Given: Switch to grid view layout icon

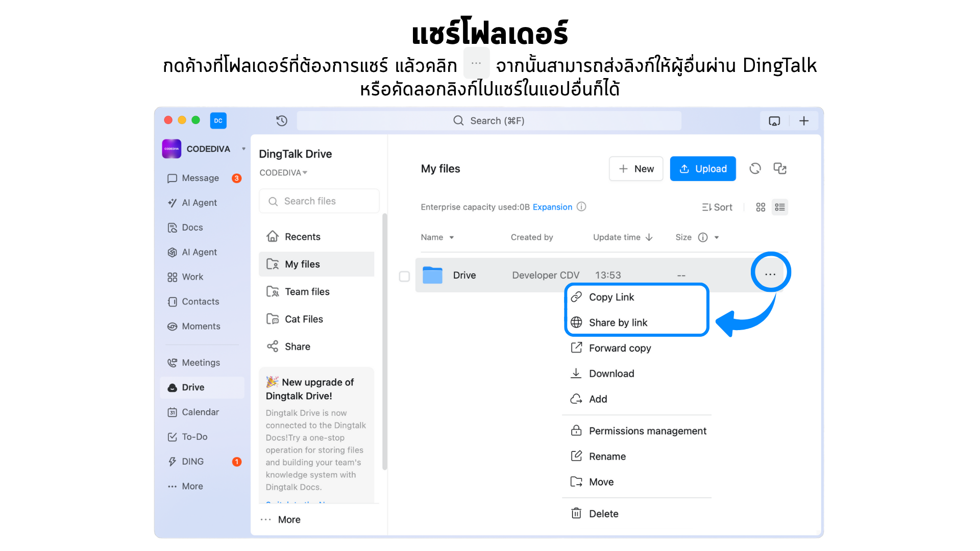Looking at the screenshot, I should coord(761,207).
